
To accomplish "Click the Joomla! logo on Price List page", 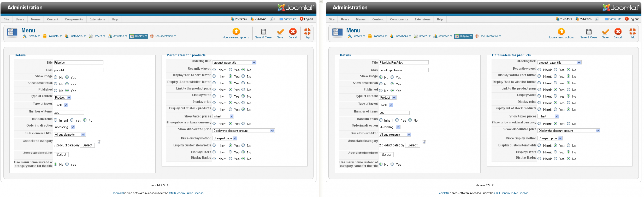I will [295, 7].
